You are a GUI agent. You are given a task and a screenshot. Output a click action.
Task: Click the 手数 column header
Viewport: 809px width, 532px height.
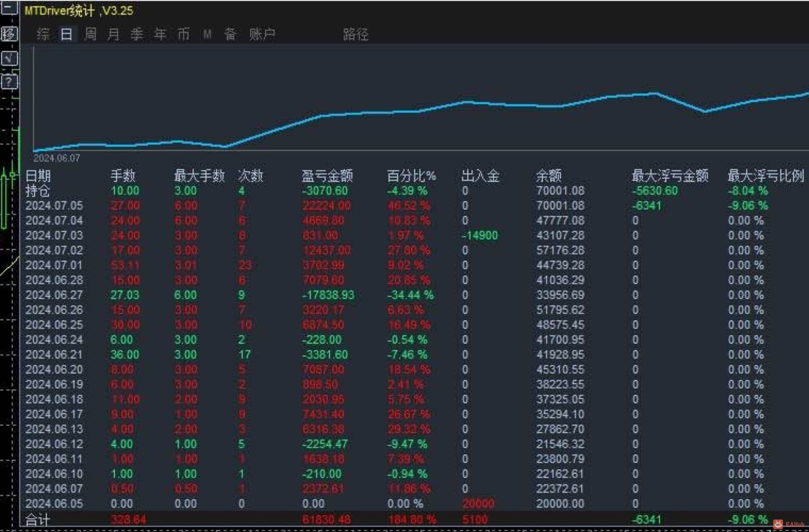(123, 175)
